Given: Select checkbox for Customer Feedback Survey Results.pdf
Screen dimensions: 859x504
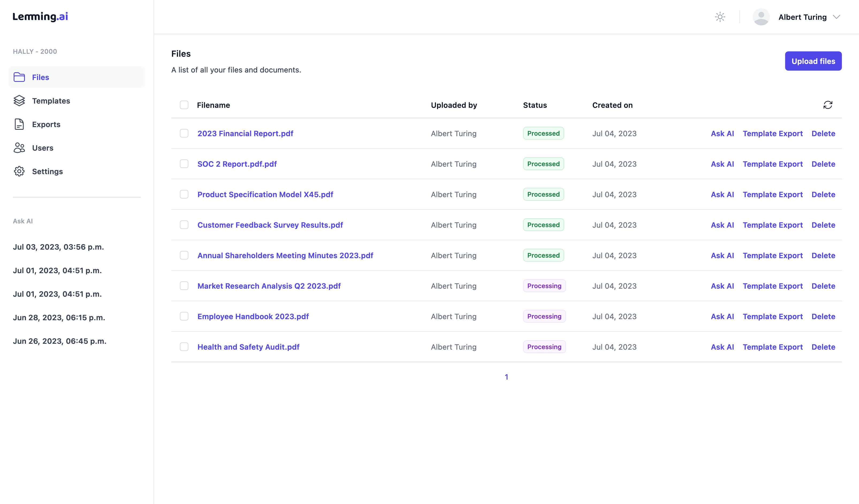Looking at the screenshot, I should coord(184,225).
